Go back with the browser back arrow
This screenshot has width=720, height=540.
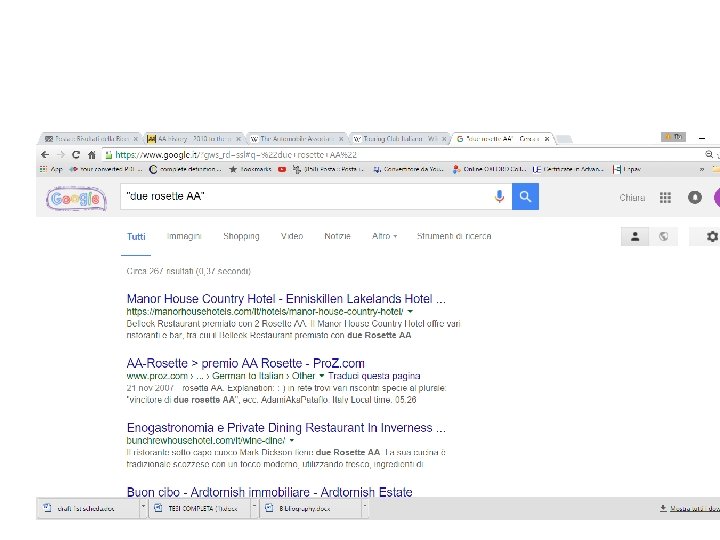(x=45, y=155)
